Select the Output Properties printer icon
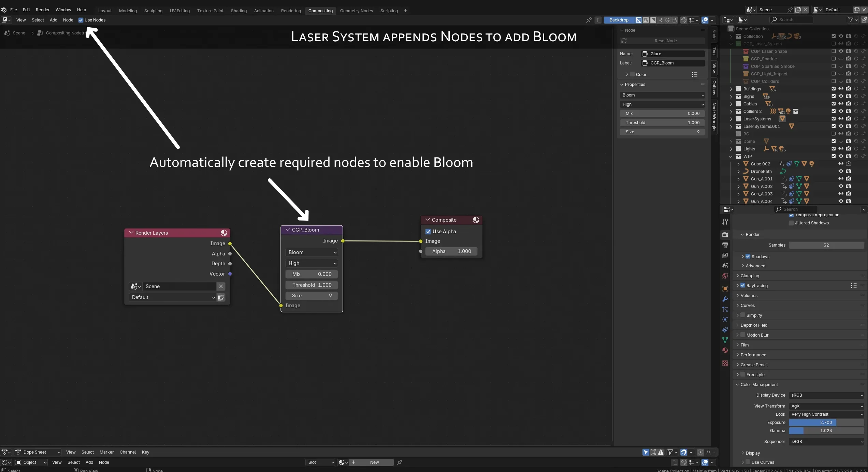The height and width of the screenshot is (472, 868). (725, 245)
